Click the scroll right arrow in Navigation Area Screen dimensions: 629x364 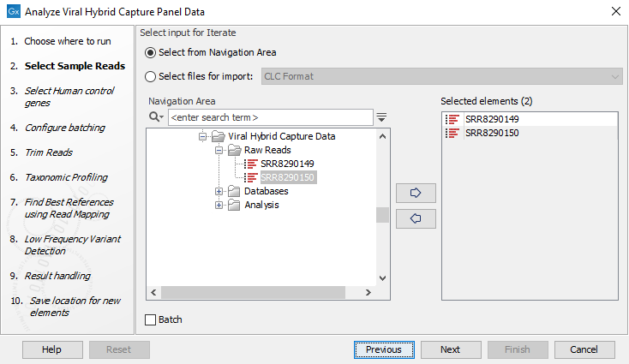pyautogui.click(x=368, y=293)
